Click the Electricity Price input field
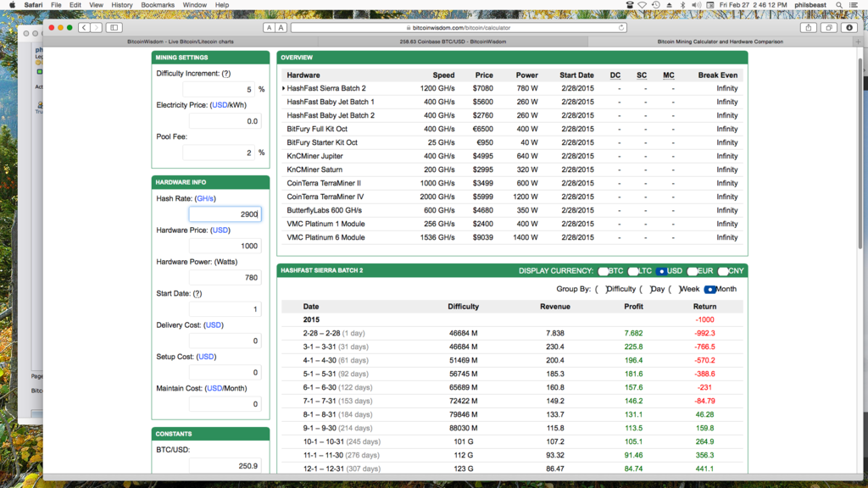This screenshot has width=868, height=488. 225,121
